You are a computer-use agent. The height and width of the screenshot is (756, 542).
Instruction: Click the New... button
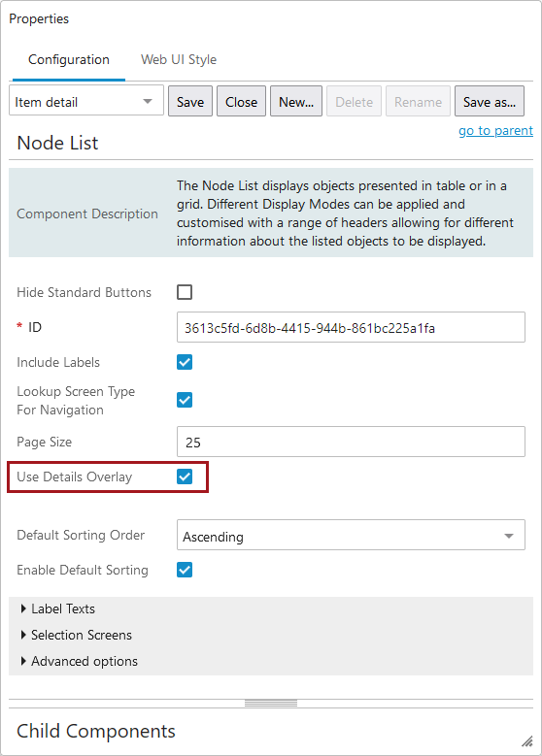(x=296, y=101)
